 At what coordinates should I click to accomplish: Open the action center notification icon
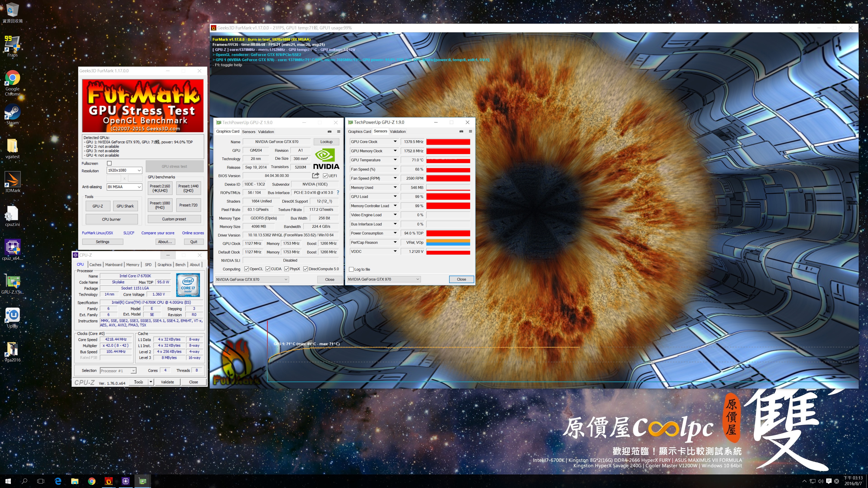tap(829, 481)
